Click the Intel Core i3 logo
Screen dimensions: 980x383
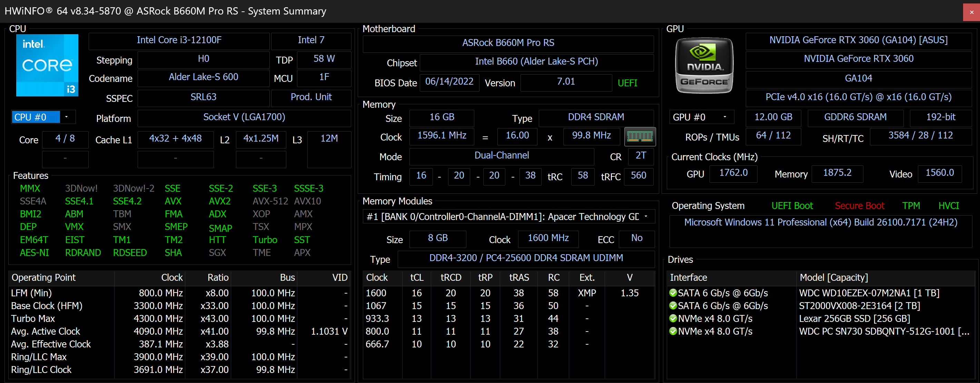point(47,66)
